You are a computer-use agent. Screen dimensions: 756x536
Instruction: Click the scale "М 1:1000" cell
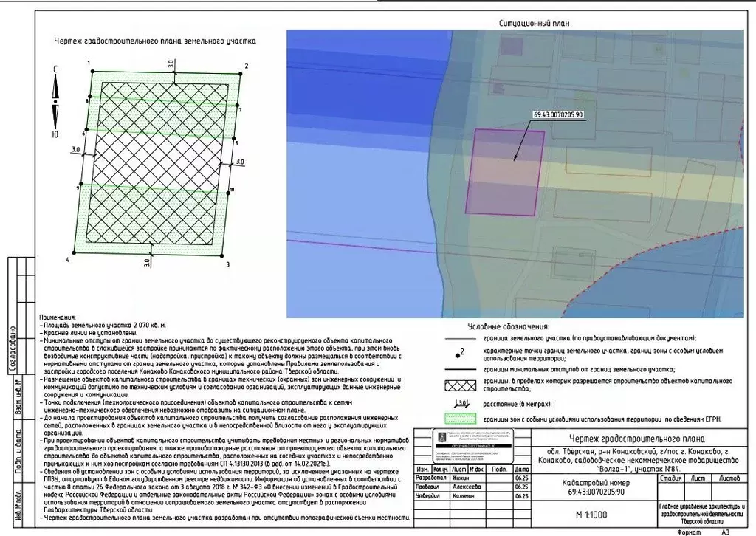coord(591,515)
